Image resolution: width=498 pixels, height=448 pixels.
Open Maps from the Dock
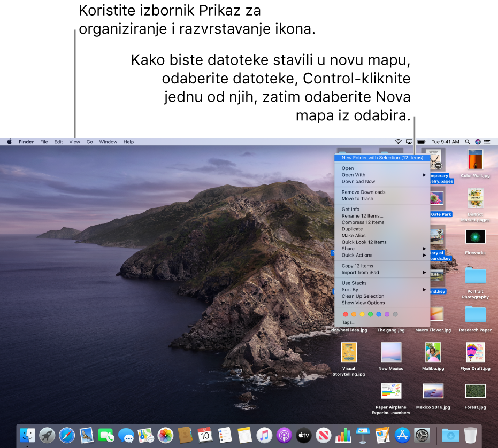[x=146, y=435]
